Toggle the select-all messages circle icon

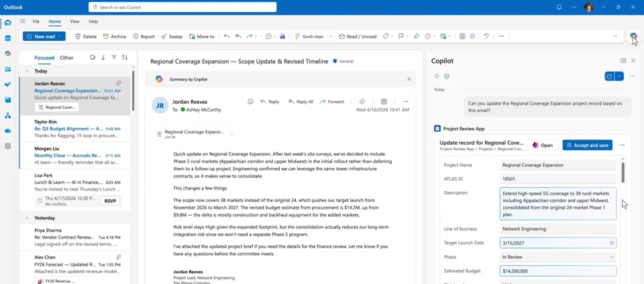93,58
